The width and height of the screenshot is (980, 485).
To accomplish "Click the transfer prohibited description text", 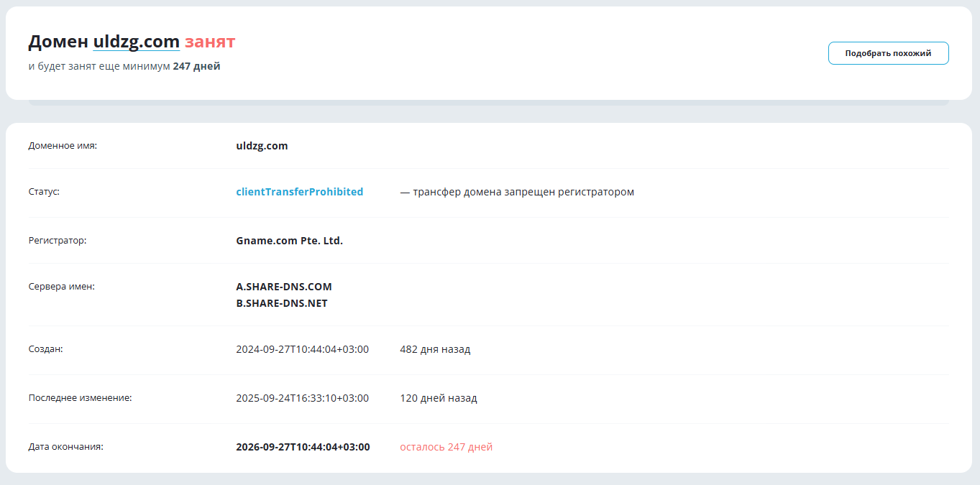I will pos(517,192).
